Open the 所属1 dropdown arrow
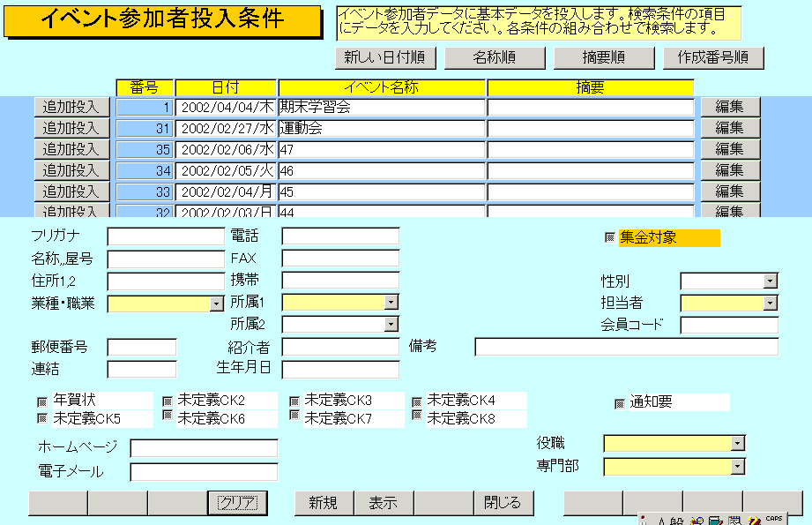 pyautogui.click(x=391, y=302)
